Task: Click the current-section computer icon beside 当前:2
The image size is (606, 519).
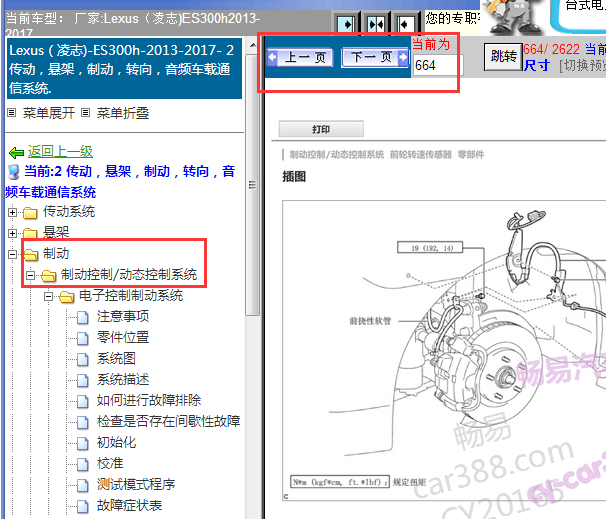Action: tap(14, 172)
